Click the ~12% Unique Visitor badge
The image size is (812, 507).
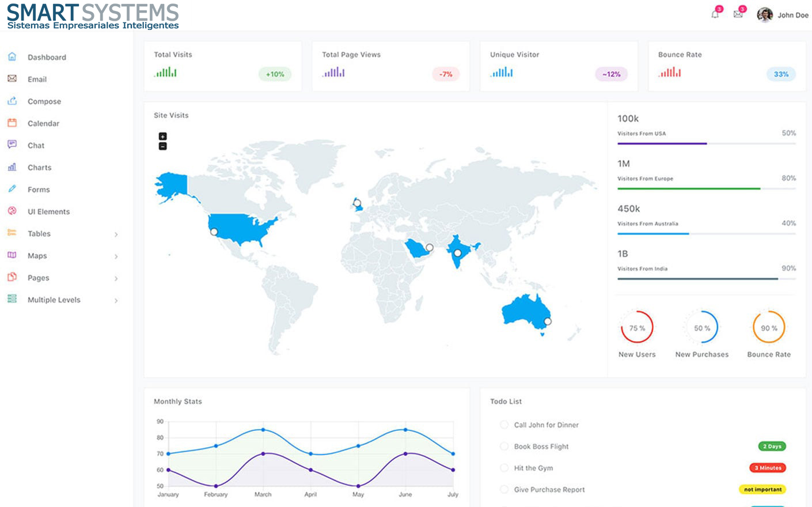612,74
